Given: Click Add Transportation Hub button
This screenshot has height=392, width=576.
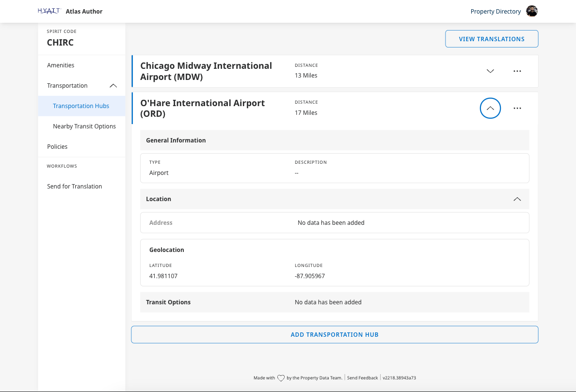Looking at the screenshot, I should pyautogui.click(x=334, y=335).
